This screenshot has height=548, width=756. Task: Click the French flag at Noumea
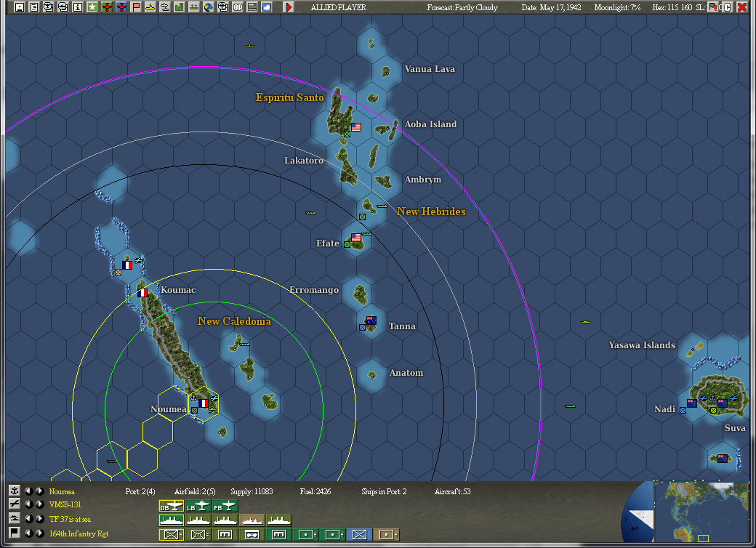203,403
